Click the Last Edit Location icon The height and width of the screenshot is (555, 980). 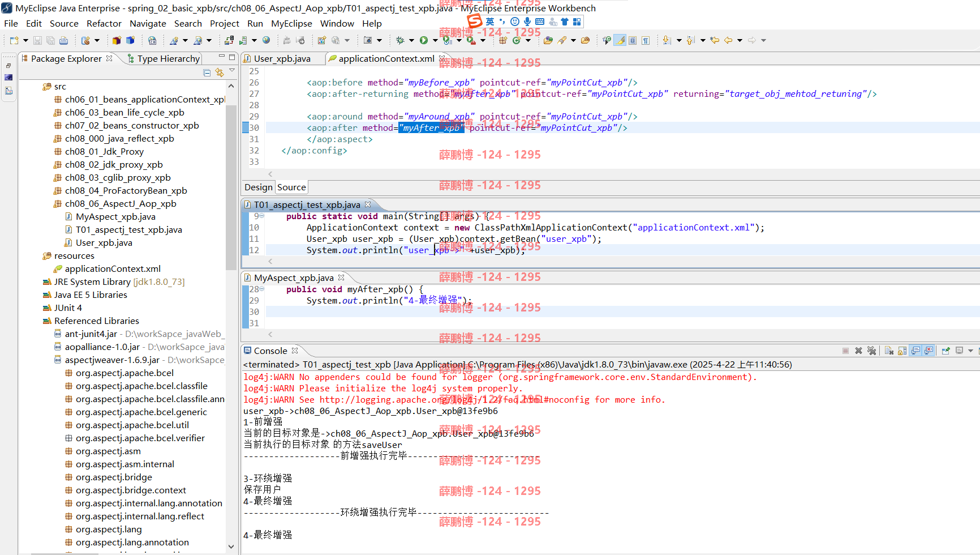(715, 40)
